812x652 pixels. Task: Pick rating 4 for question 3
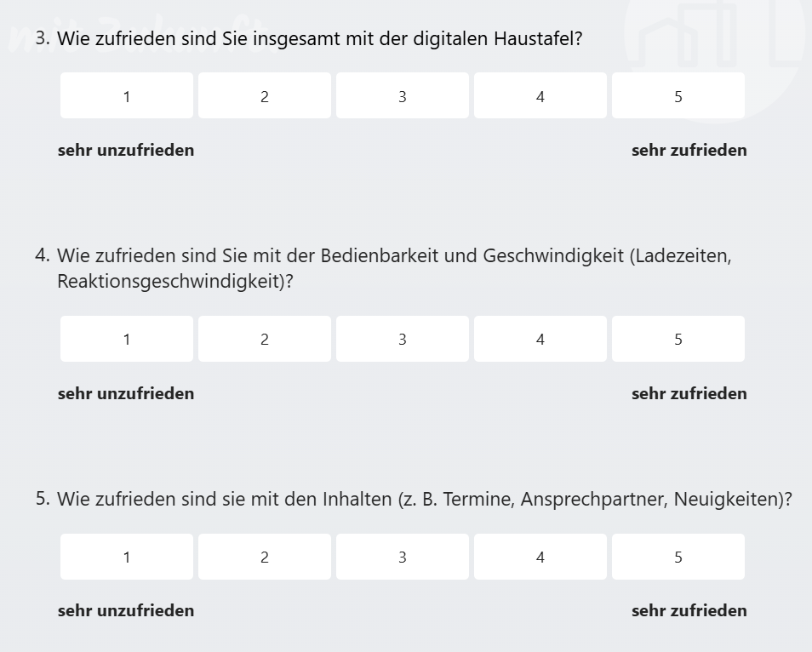coord(540,96)
